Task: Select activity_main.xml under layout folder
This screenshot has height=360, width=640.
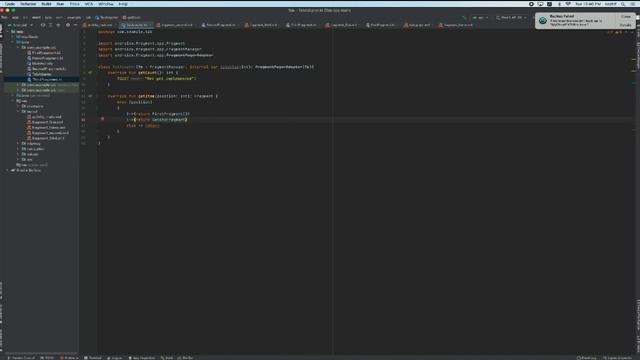Action: (x=44, y=117)
